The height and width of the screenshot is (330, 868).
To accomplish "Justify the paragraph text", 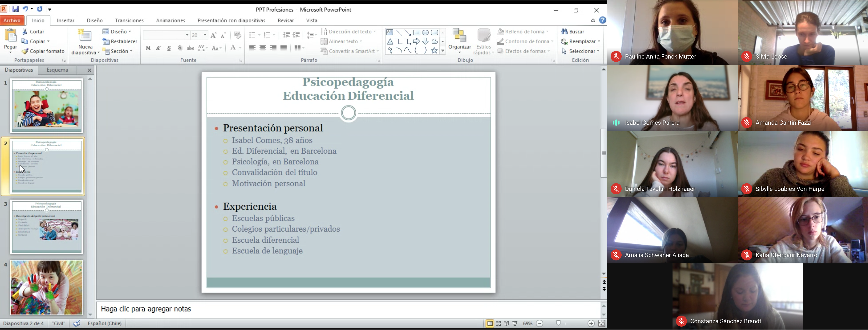I will coord(284,48).
